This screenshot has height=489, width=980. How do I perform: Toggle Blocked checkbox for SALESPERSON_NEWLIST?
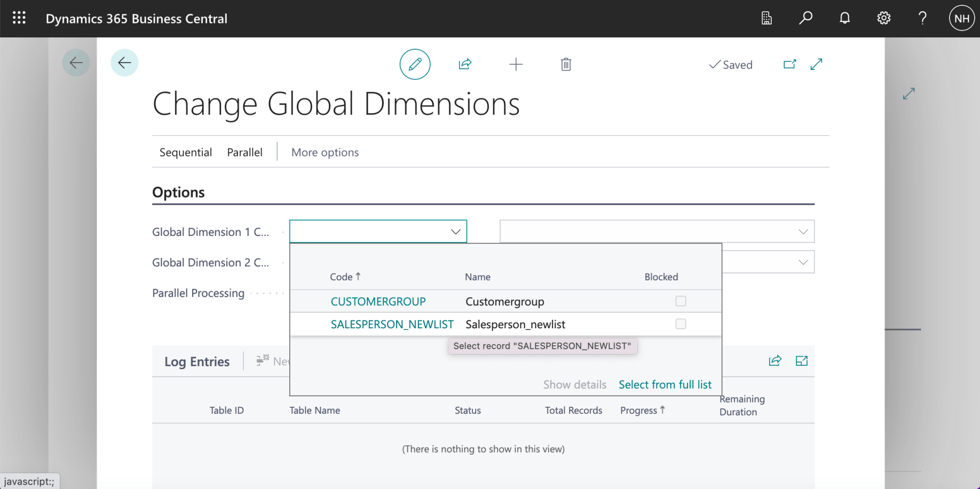pyautogui.click(x=681, y=324)
